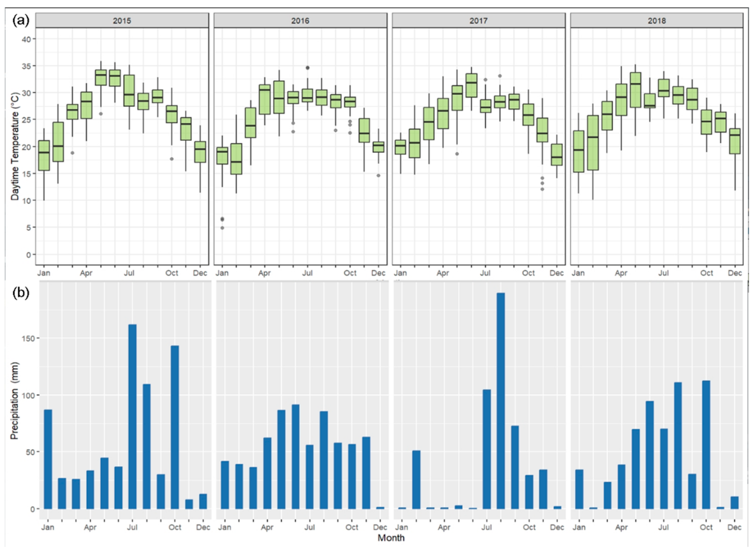756x556 pixels.
Task: Click the July 2016 high outlier dot
Action: tap(307, 68)
